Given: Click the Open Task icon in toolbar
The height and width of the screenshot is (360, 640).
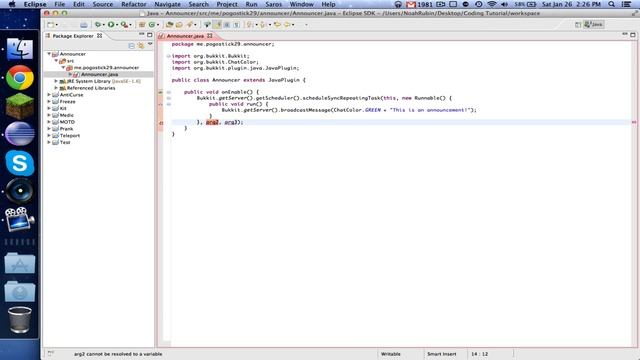Looking at the screenshot, I should (179, 25).
